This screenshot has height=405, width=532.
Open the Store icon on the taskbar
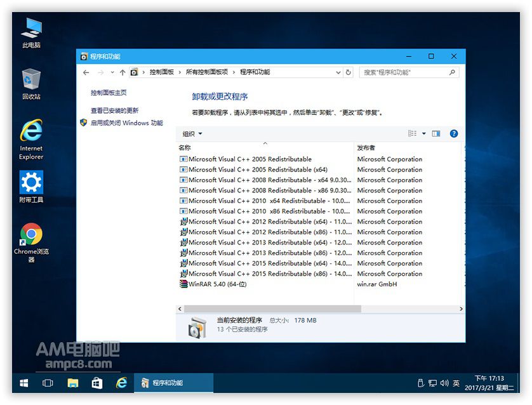coord(97,383)
